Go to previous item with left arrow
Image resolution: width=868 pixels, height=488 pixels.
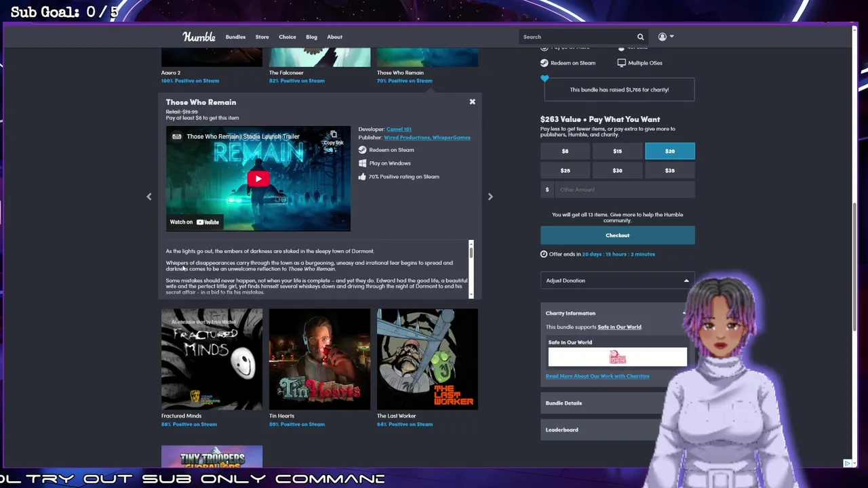pos(149,197)
